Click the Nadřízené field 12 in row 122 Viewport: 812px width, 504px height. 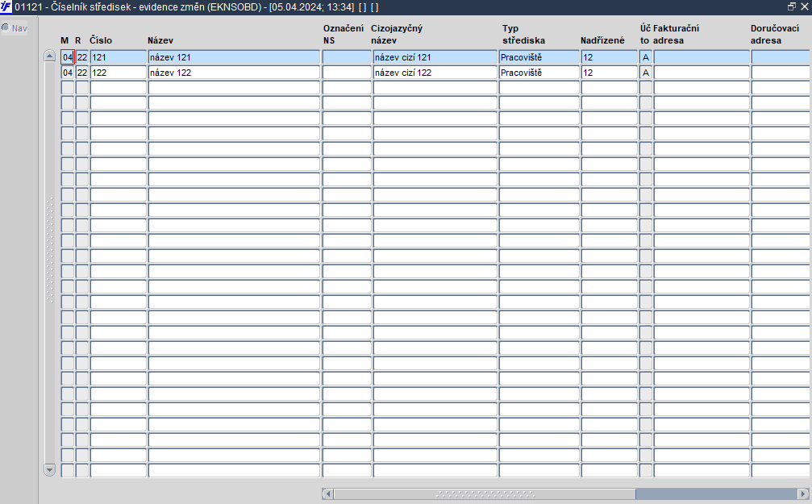609,73
